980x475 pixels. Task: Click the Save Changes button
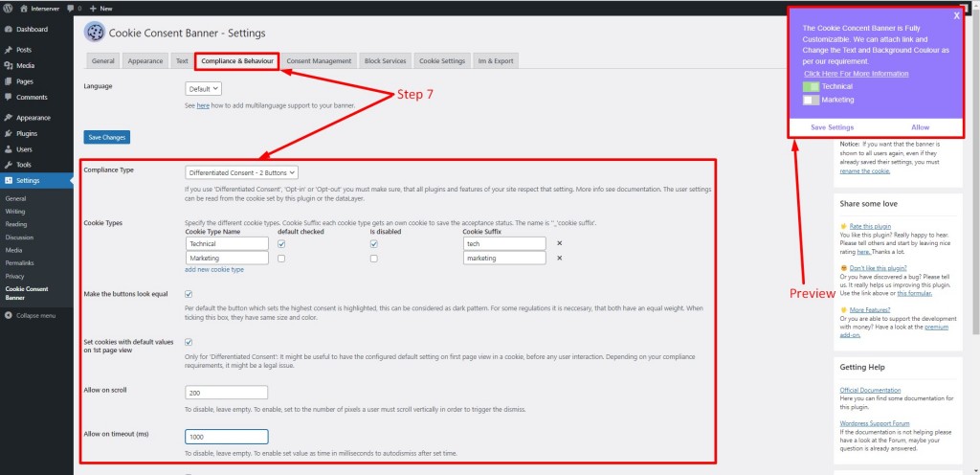tap(107, 137)
